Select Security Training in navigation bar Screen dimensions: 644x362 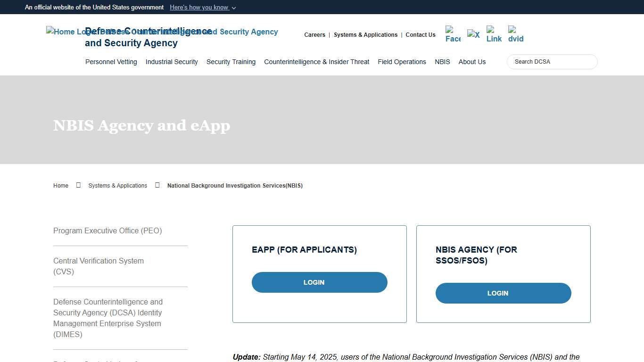click(x=231, y=62)
